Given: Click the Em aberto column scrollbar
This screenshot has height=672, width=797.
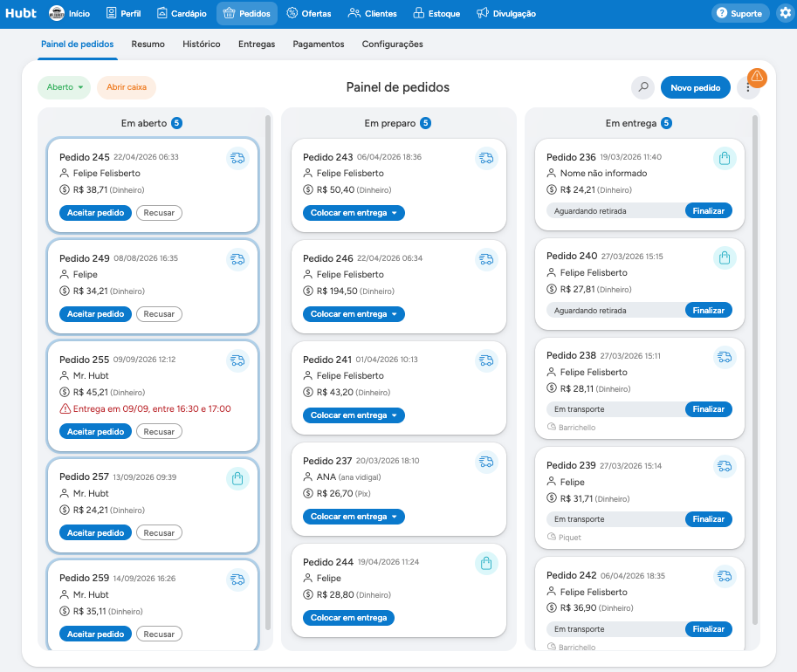Looking at the screenshot, I should pos(268,373).
